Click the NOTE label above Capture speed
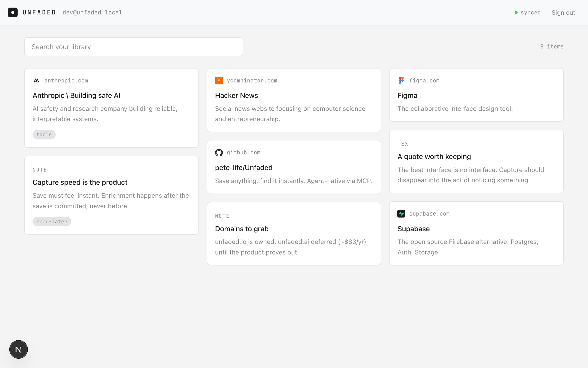588x368 pixels. point(40,170)
